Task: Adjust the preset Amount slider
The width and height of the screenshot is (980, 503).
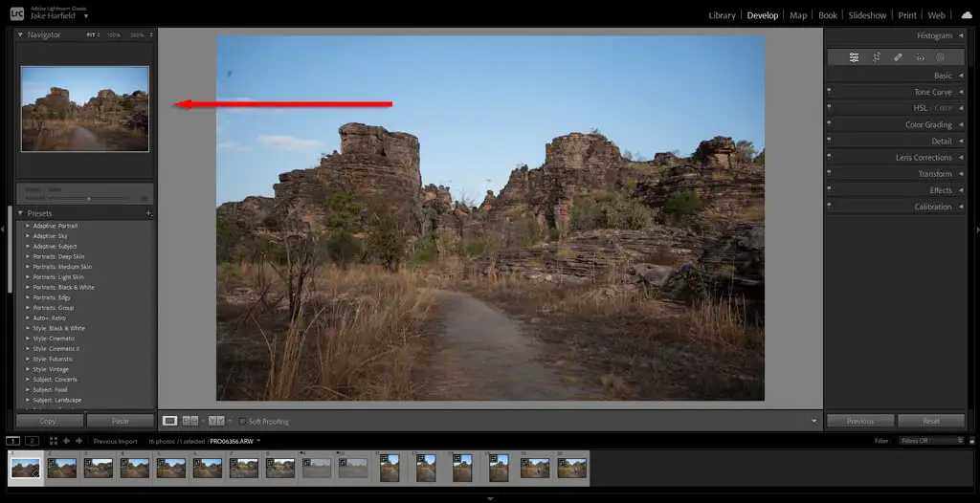Action: [89, 198]
